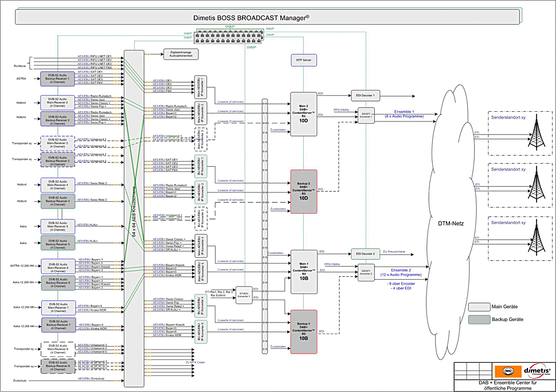Click the Main Geräte legend swatch
This screenshot has width=556, height=392.
[478, 306]
